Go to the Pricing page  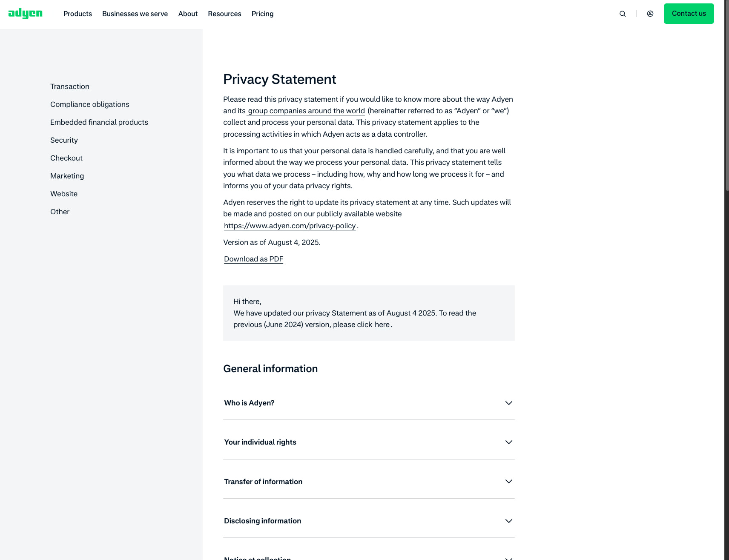[x=262, y=14]
